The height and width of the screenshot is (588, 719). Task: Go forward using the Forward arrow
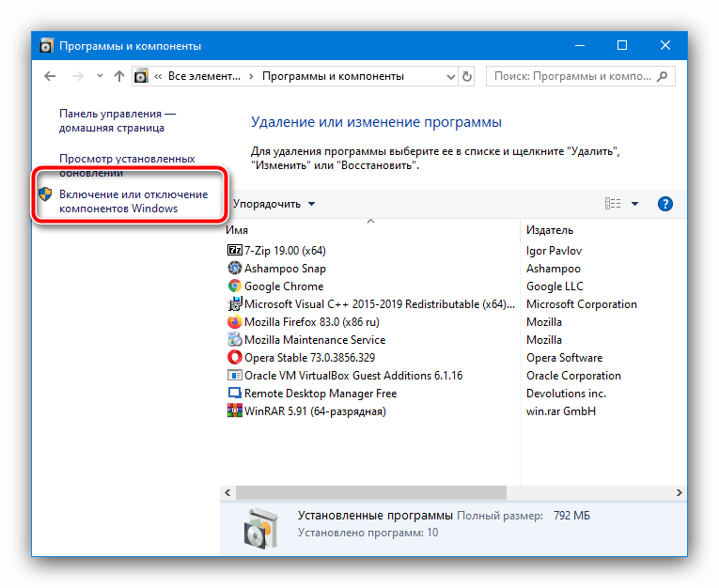tap(78, 76)
